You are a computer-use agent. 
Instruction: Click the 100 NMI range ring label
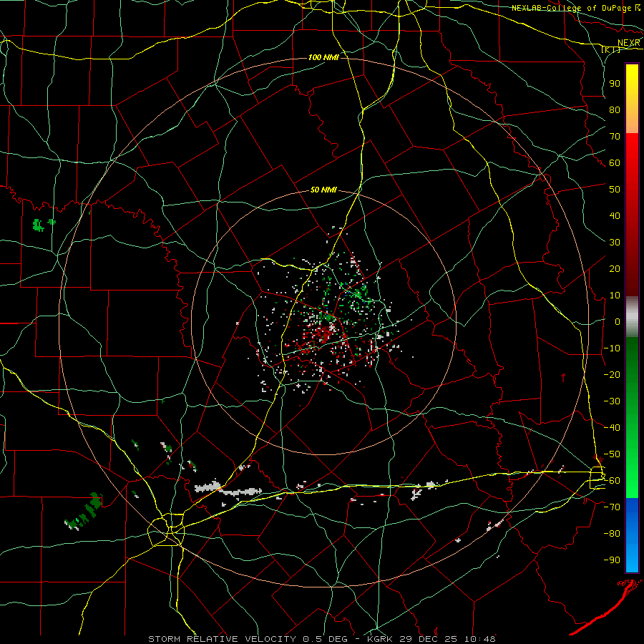(323, 57)
